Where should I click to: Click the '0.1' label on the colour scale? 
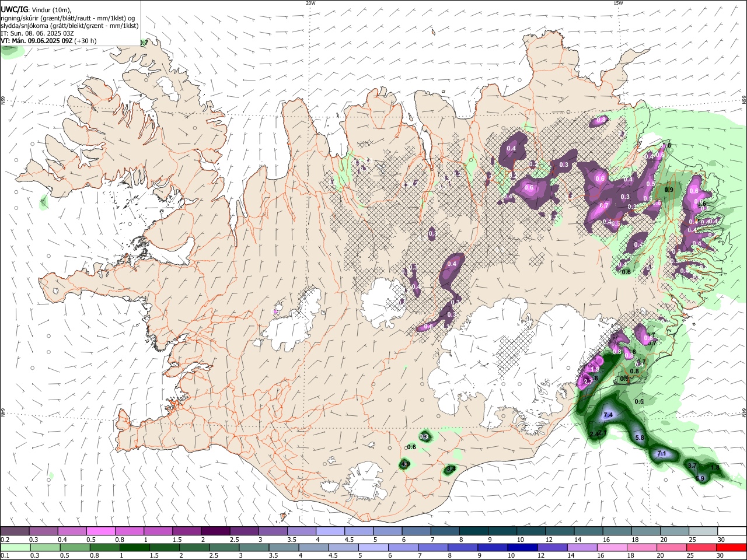(5, 556)
